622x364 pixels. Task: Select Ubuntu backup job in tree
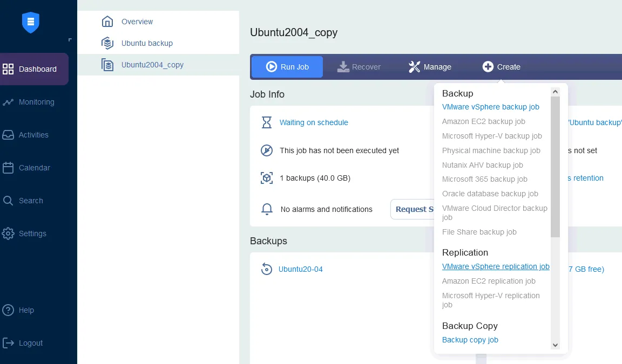[x=146, y=43]
